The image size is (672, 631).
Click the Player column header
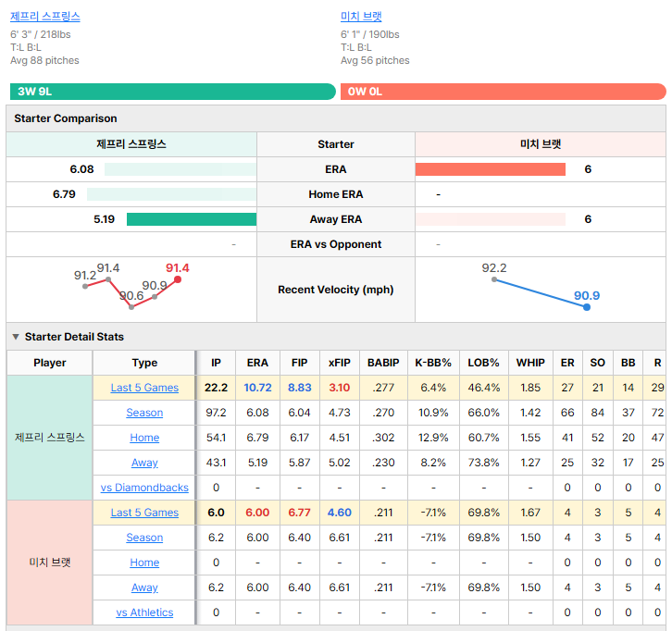coord(50,363)
